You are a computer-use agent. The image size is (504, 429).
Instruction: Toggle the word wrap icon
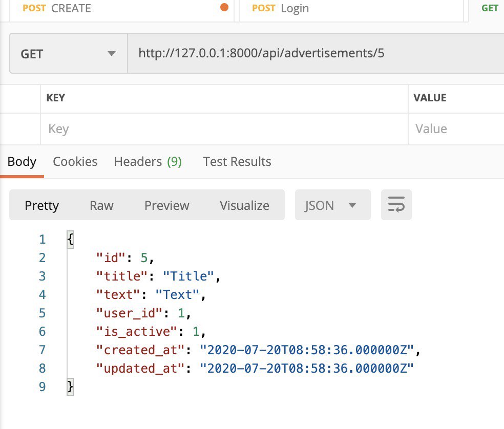click(396, 205)
